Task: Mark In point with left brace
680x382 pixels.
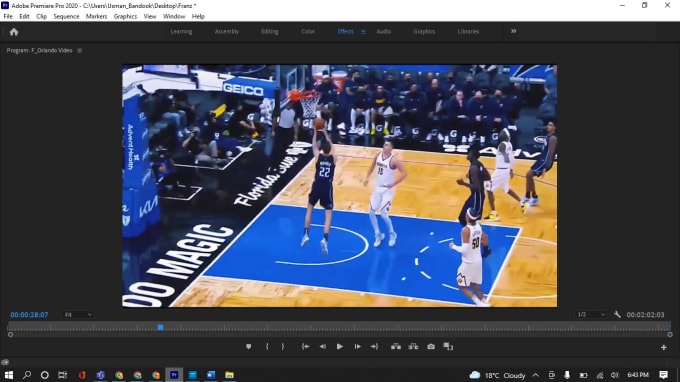Action: [267, 346]
